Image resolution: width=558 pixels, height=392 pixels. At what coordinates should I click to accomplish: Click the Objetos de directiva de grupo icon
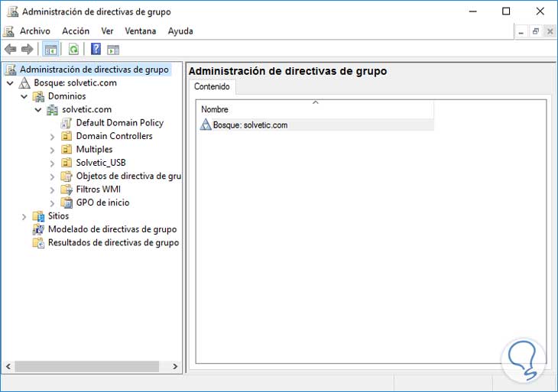67,176
